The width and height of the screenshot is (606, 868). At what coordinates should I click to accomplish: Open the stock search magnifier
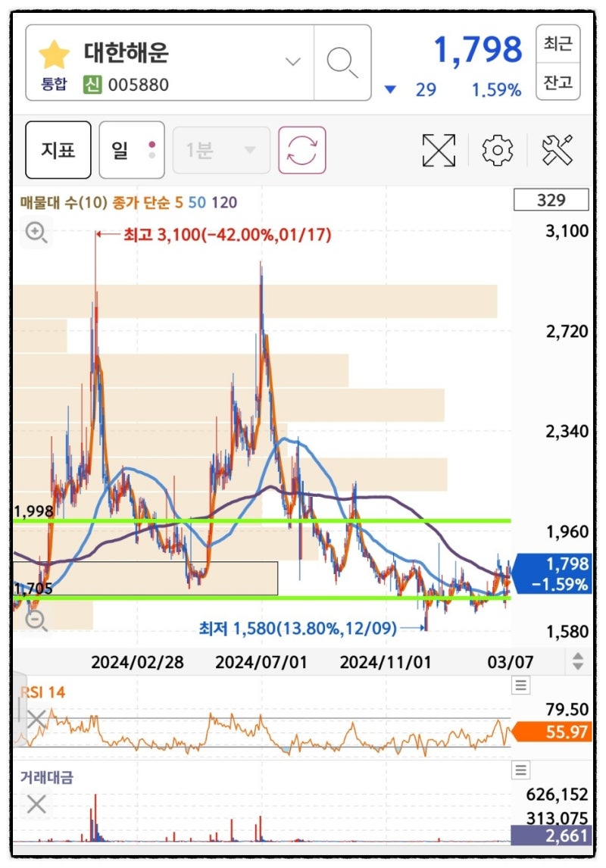coord(342,62)
